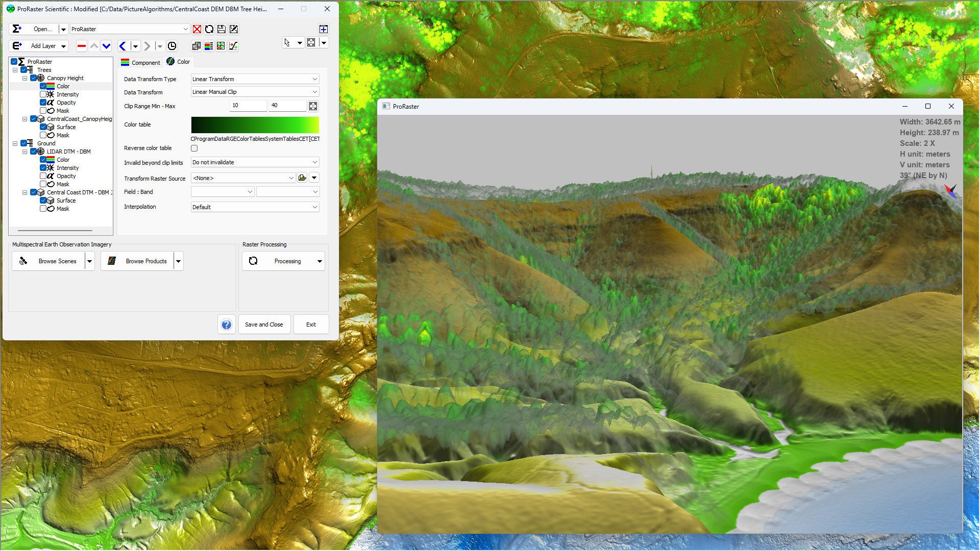Select the Add Layer tool icon
Screen dimensions: 980x551
click(x=18, y=46)
